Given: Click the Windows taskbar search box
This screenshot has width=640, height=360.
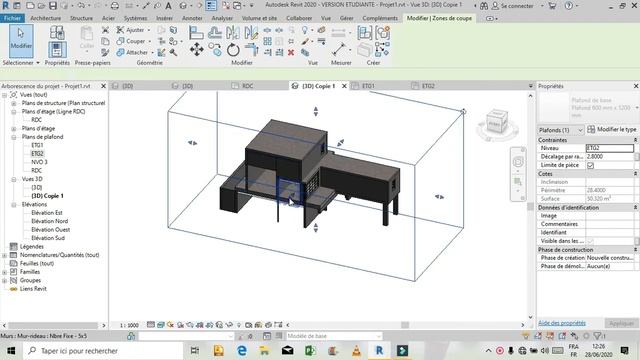Looking at the screenshot, I should pos(103,351).
